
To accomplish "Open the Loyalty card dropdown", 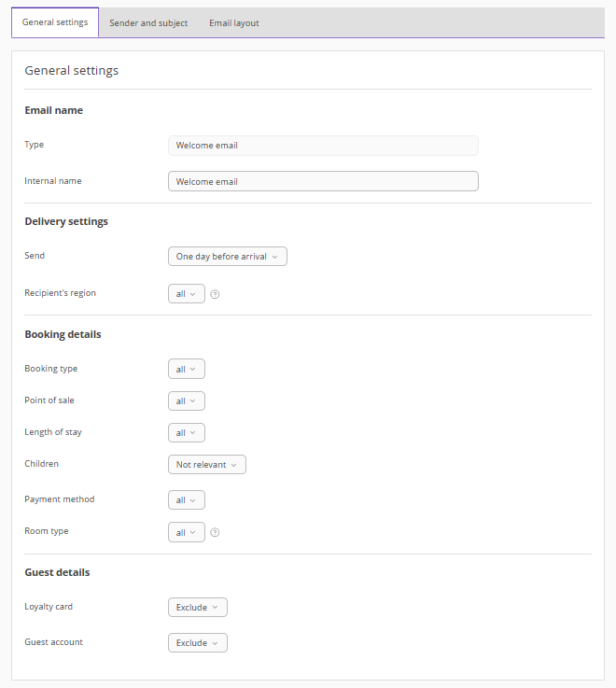I will click(198, 608).
